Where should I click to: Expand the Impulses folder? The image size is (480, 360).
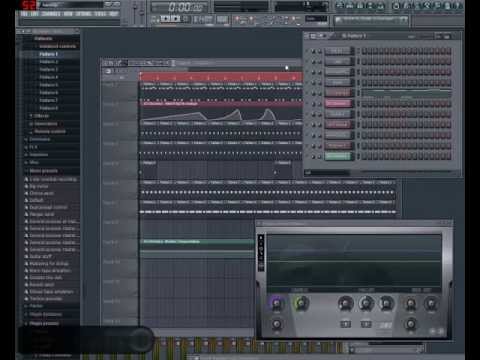(x=38, y=155)
